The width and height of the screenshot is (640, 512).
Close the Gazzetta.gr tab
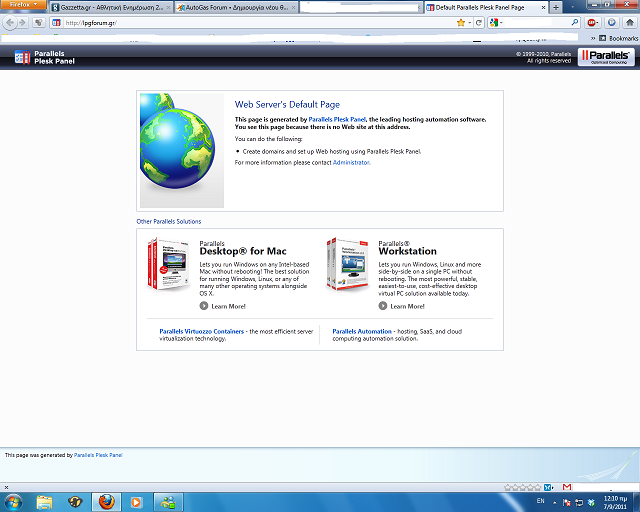pos(168,7)
